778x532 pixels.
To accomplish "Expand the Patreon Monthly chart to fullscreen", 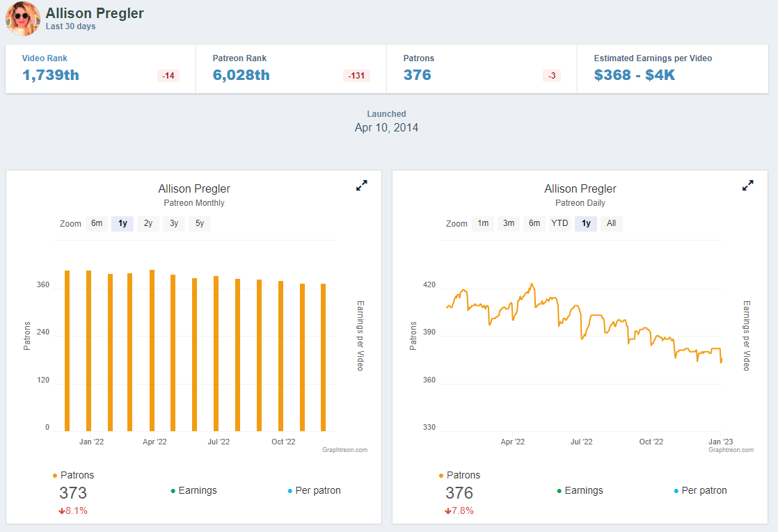I will pos(362,186).
